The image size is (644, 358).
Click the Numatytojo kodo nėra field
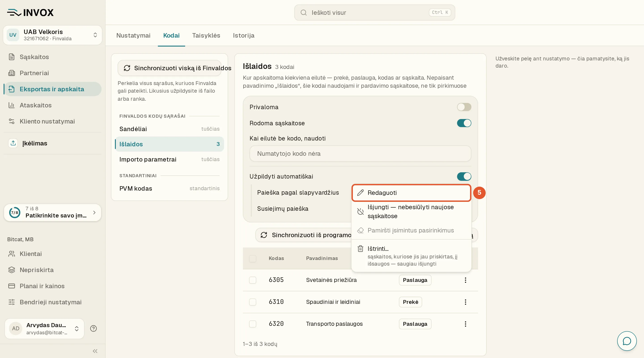pyautogui.click(x=360, y=153)
